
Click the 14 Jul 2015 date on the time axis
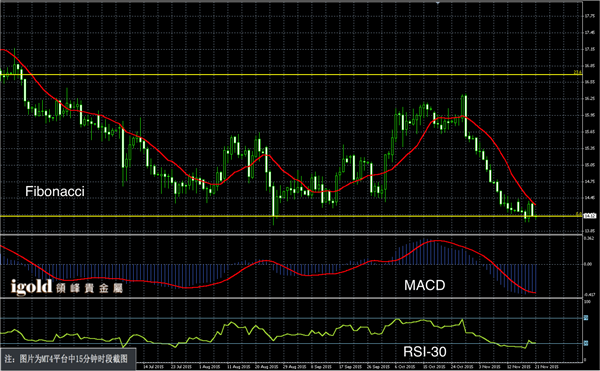(x=153, y=366)
